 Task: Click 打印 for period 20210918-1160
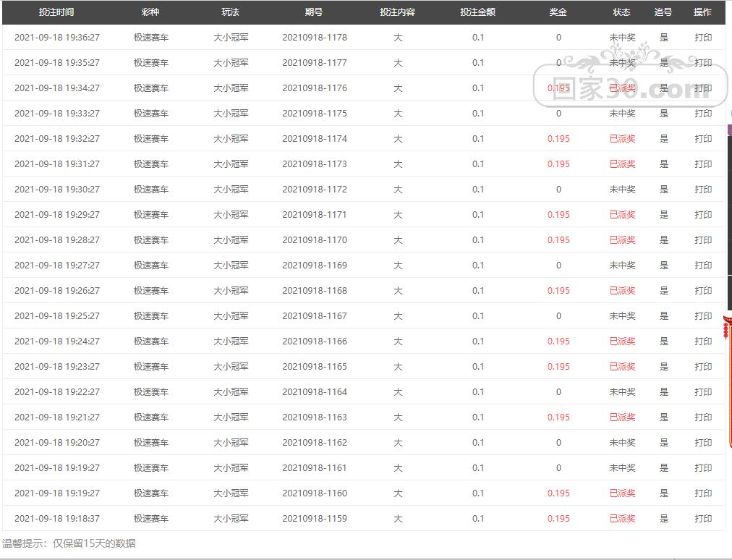pyautogui.click(x=703, y=493)
